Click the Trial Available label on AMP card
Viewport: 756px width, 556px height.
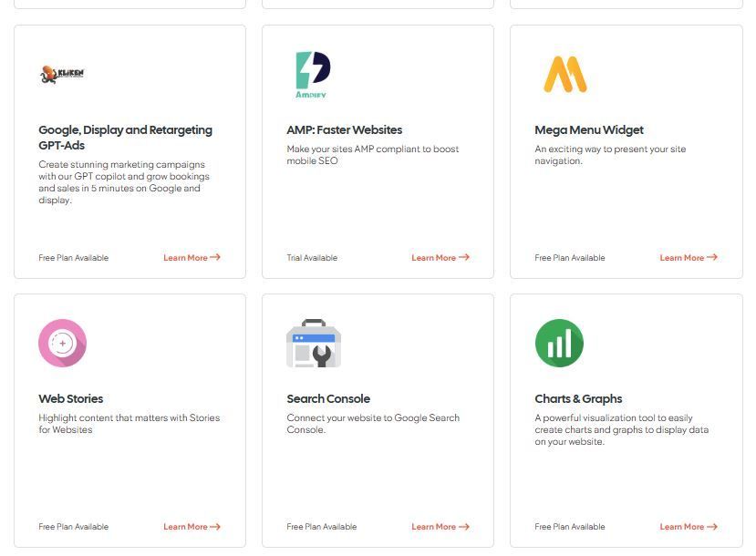(312, 258)
